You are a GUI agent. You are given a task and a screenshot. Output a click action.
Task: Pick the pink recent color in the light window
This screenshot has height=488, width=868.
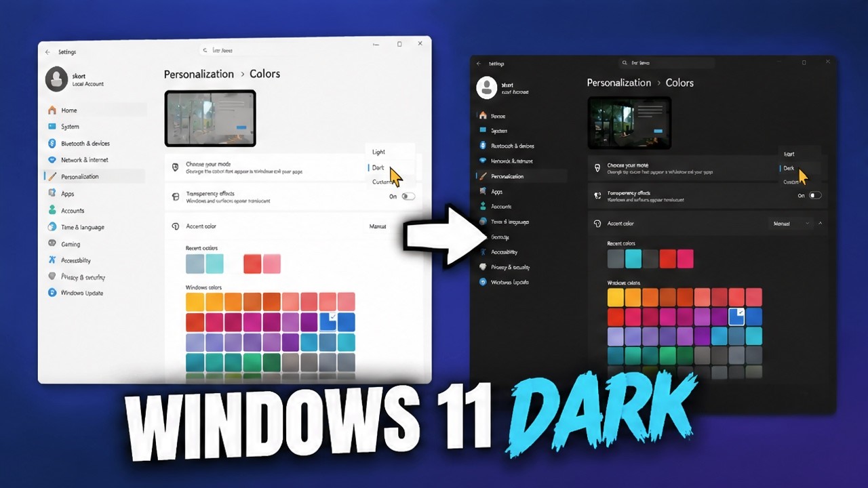[x=272, y=264]
